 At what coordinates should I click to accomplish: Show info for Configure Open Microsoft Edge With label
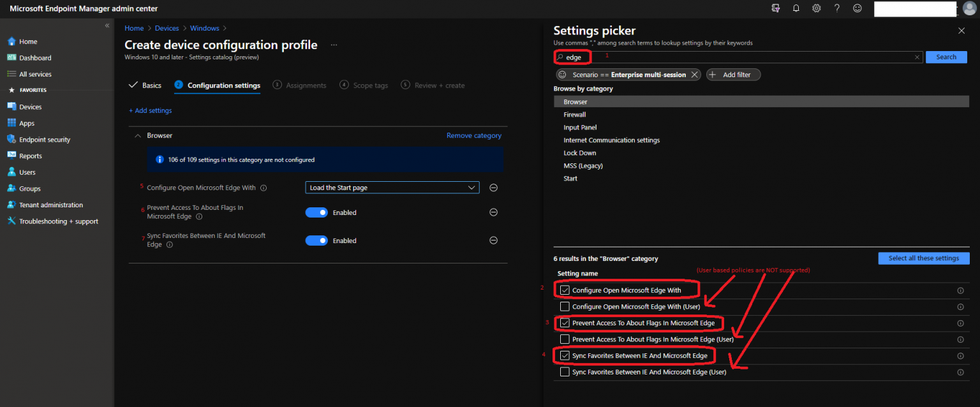click(x=264, y=188)
